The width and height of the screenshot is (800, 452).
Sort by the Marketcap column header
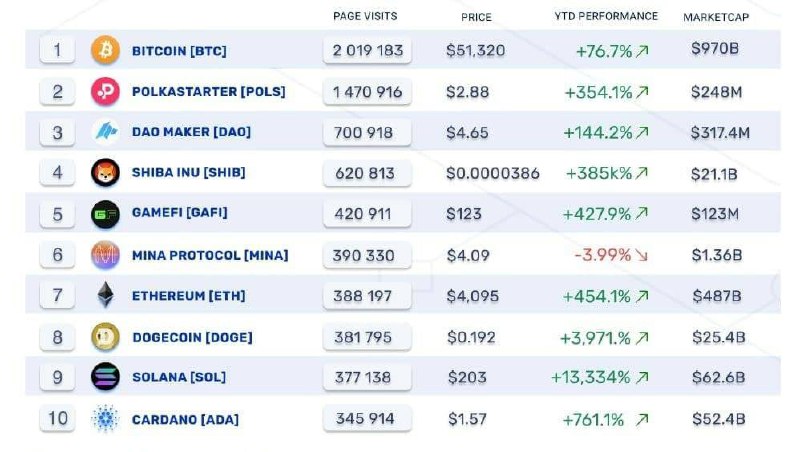(716, 17)
